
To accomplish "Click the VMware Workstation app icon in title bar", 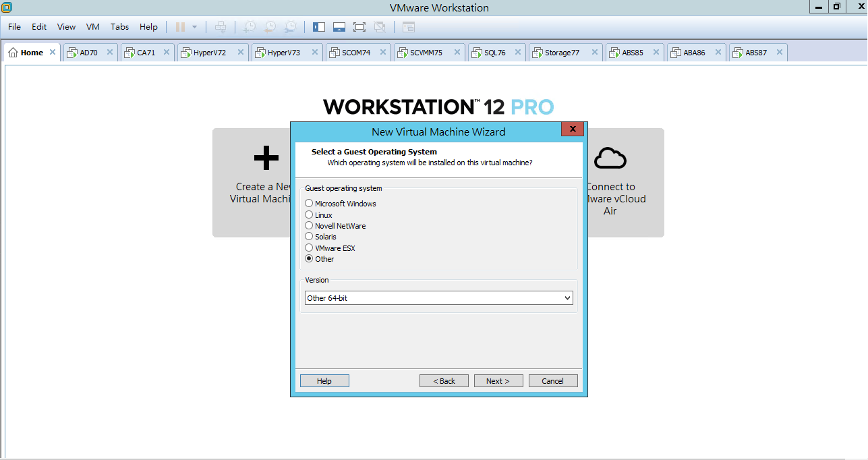I will 7,7.
